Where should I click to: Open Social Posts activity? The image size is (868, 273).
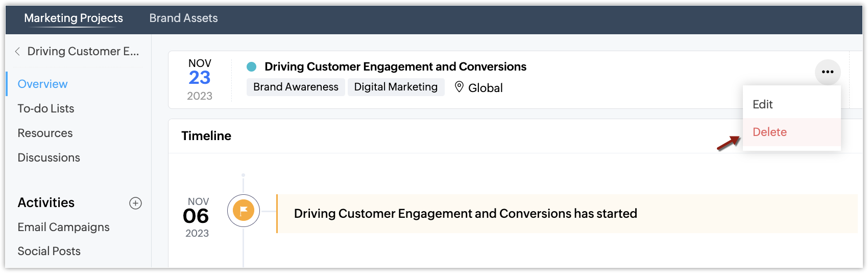(x=49, y=251)
